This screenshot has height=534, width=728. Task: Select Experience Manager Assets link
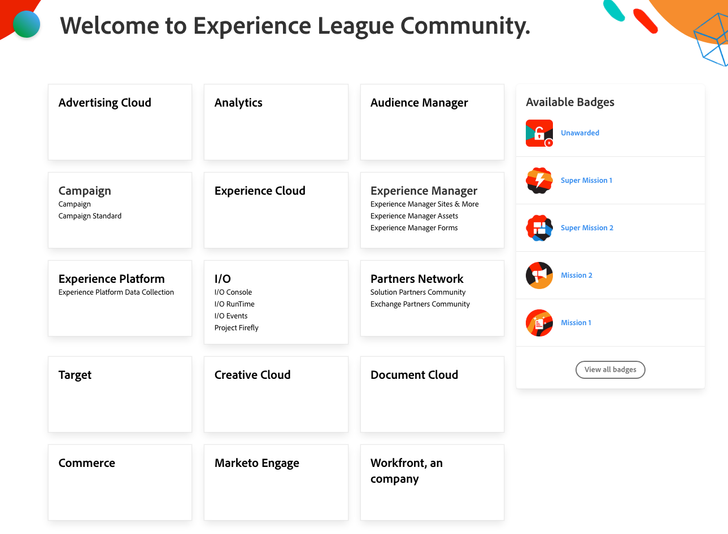coord(414,216)
